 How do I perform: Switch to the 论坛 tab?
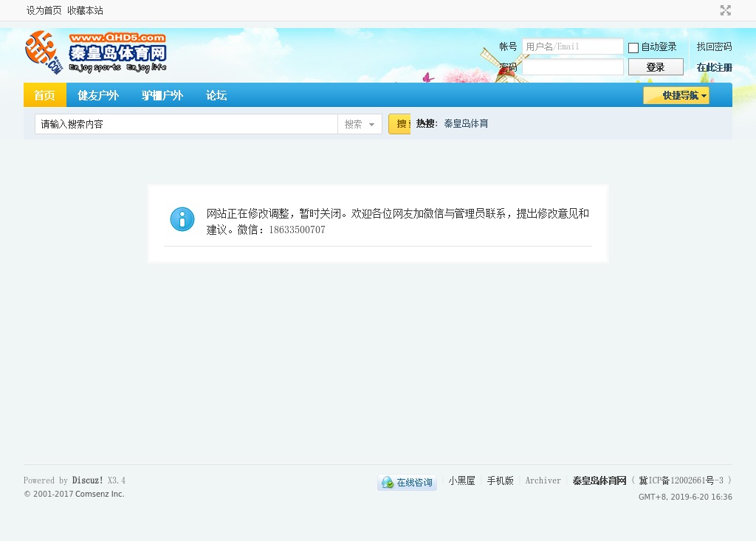pyautogui.click(x=216, y=95)
